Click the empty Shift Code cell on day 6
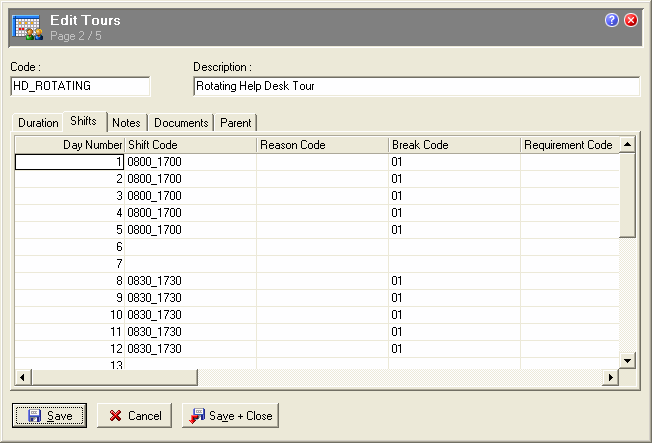 point(190,247)
